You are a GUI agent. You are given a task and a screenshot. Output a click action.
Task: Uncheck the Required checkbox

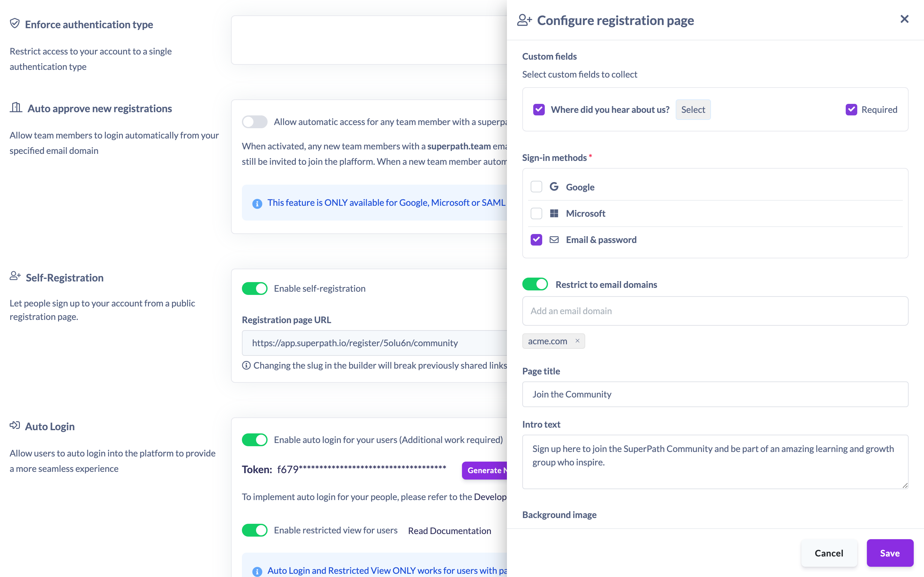[x=851, y=110]
